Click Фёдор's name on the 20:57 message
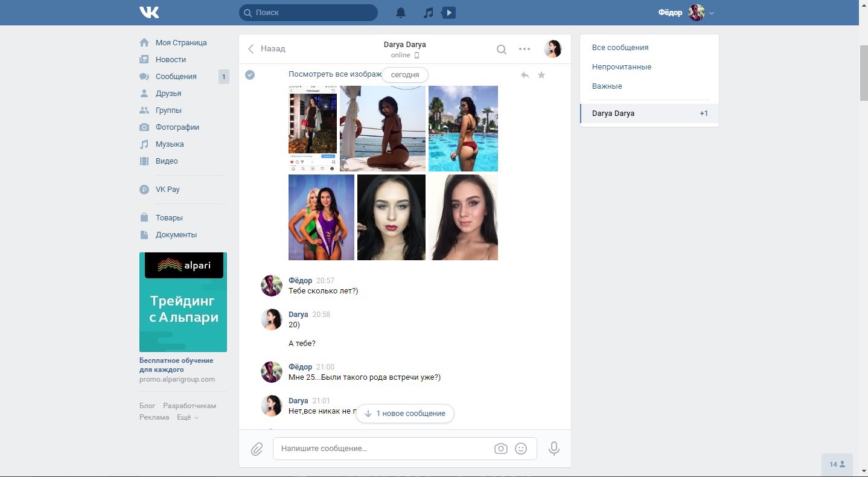 (x=301, y=281)
